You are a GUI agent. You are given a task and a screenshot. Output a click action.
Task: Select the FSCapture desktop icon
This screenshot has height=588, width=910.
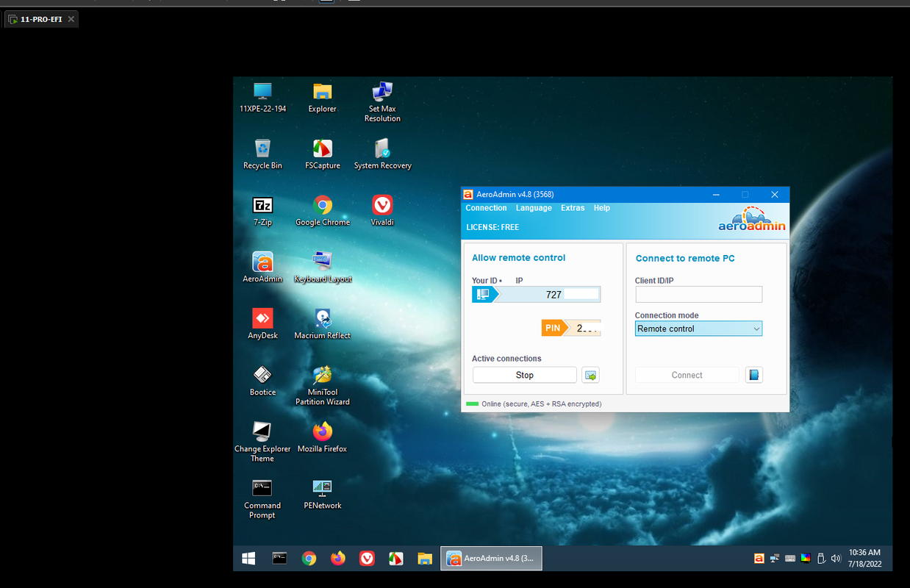(322, 154)
